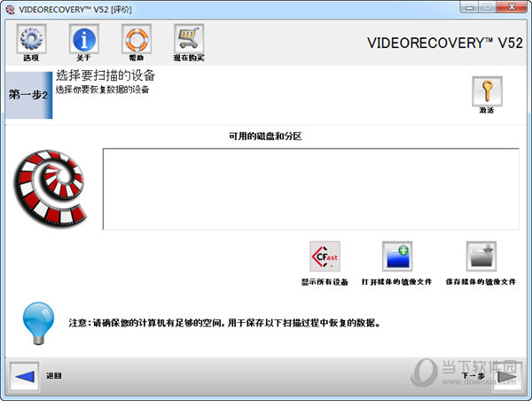Click the film reel spiral logo
532x401 pixels.
(50, 188)
